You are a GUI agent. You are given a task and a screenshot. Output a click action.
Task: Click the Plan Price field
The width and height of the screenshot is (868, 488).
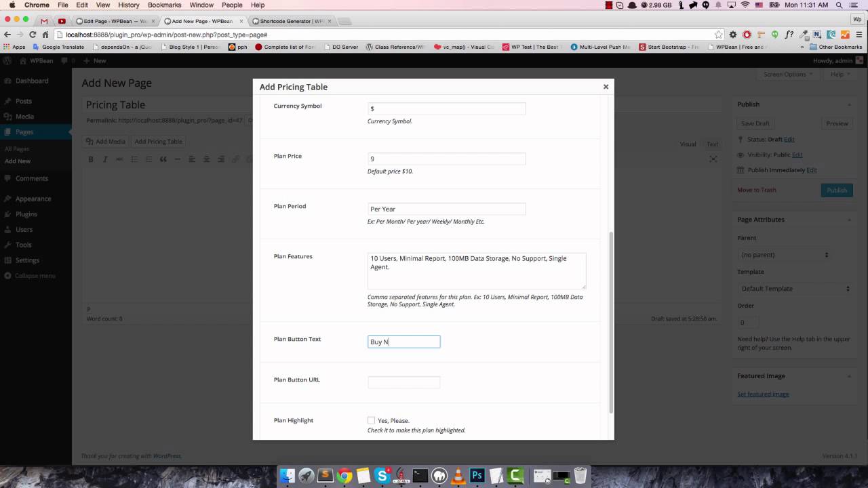coord(446,159)
